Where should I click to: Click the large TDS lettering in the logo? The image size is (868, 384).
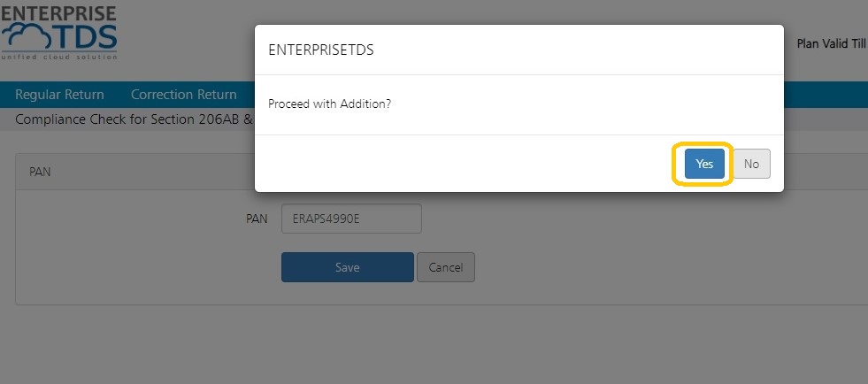click(87, 36)
